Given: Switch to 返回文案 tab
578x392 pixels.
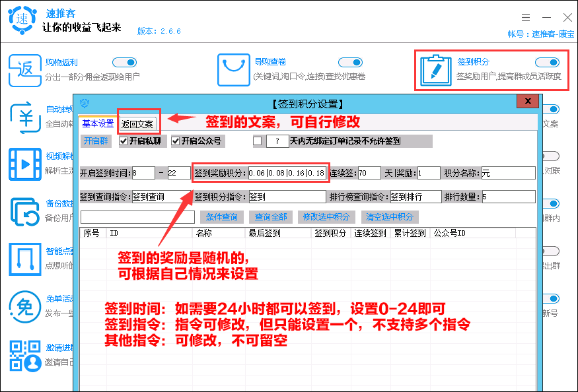Looking at the screenshot, I should pyautogui.click(x=137, y=124).
